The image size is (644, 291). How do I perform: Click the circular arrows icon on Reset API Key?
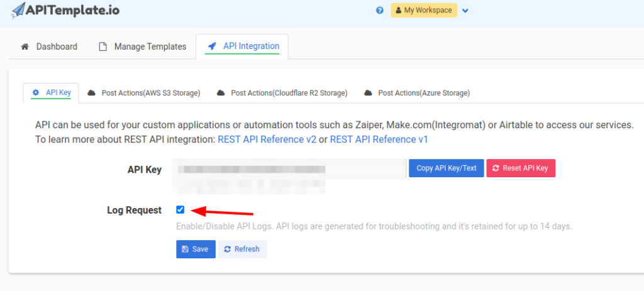[496, 168]
